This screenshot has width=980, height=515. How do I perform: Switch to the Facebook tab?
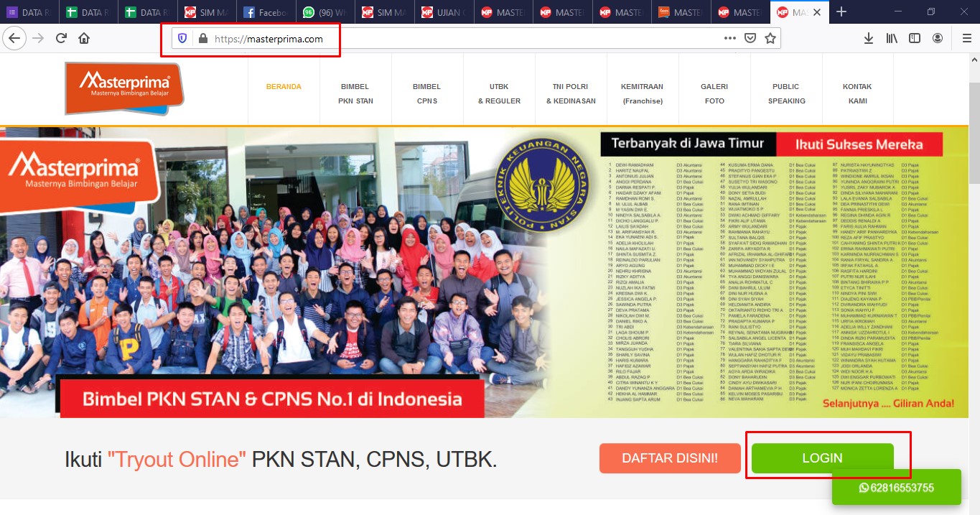coord(265,12)
